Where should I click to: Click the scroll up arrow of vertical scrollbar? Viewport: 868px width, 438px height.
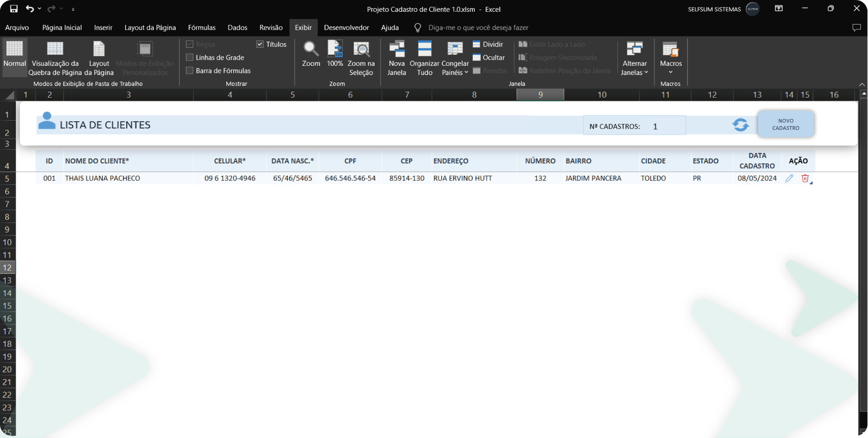coord(863,93)
